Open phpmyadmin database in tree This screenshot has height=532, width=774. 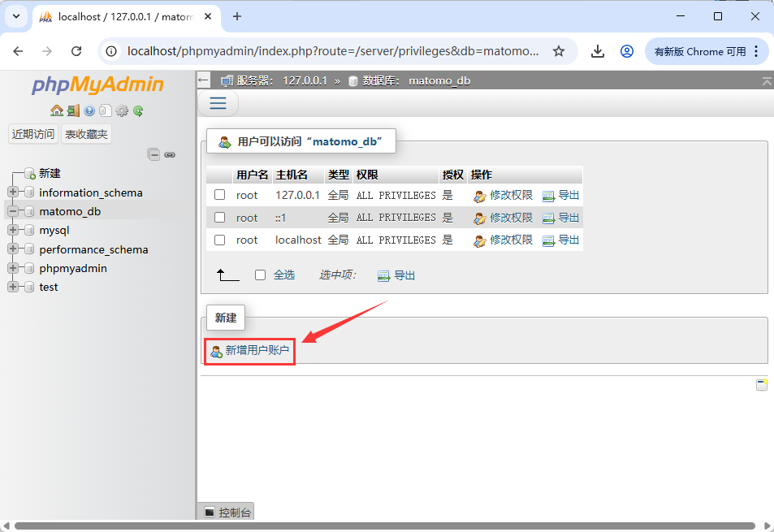point(73,268)
